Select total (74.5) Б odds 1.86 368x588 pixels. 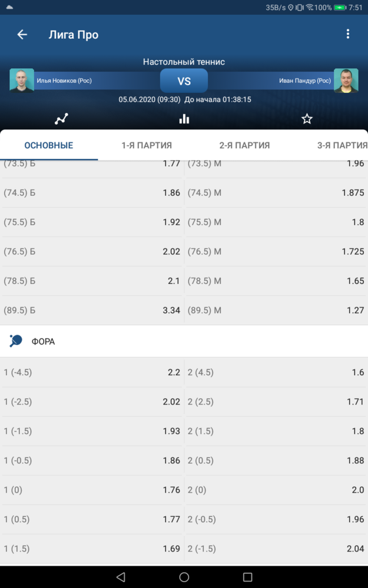[92, 193]
